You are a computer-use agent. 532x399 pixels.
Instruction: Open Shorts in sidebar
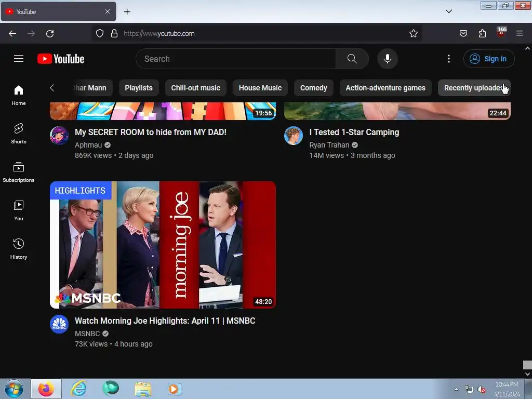[19, 134]
